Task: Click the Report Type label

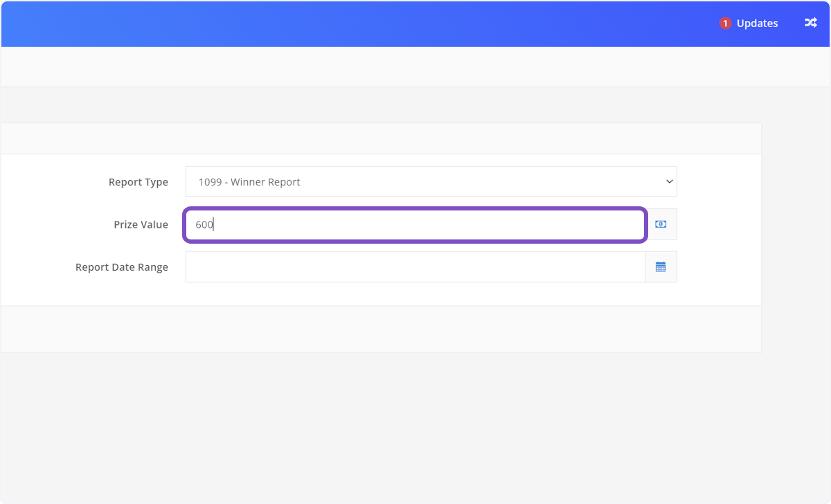Action: pos(138,182)
